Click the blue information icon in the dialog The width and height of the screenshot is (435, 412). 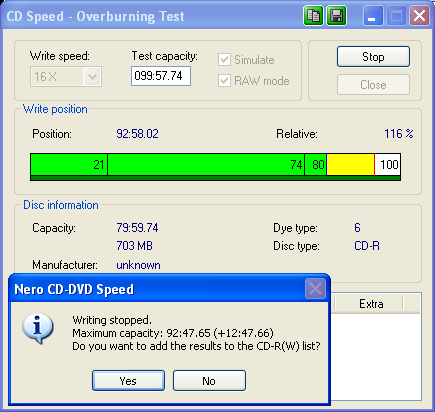[x=37, y=328]
